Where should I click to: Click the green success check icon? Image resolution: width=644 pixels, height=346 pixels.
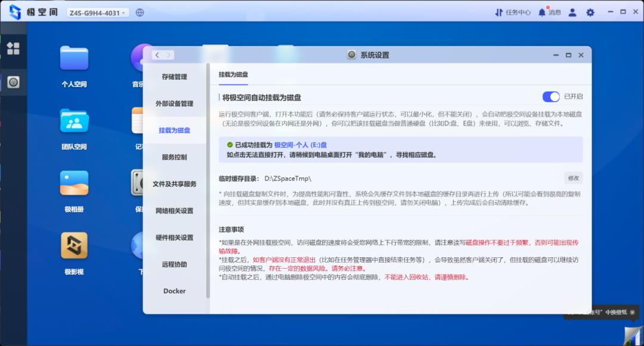coord(230,145)
